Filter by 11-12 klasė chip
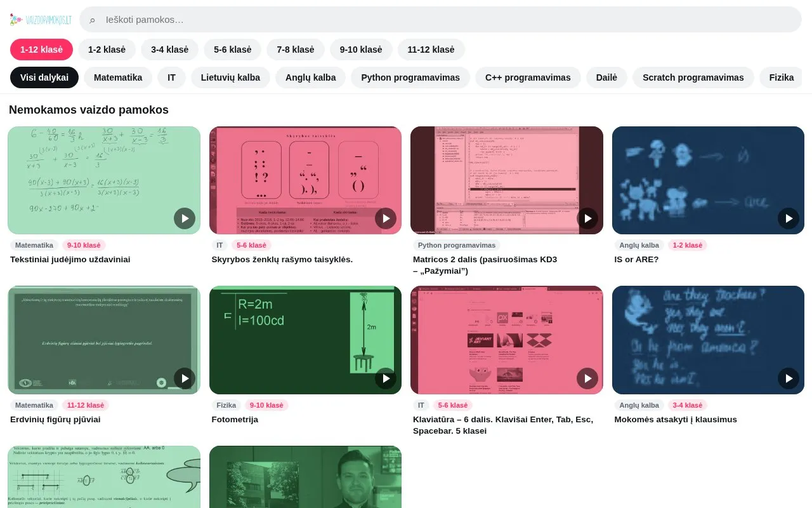812x508 pixels. [x=431, y=50]
